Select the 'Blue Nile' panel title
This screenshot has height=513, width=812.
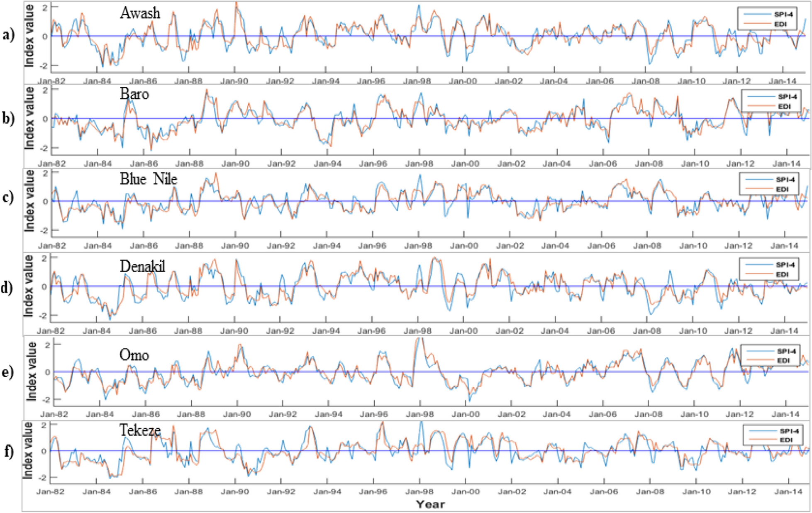point(149,179)
